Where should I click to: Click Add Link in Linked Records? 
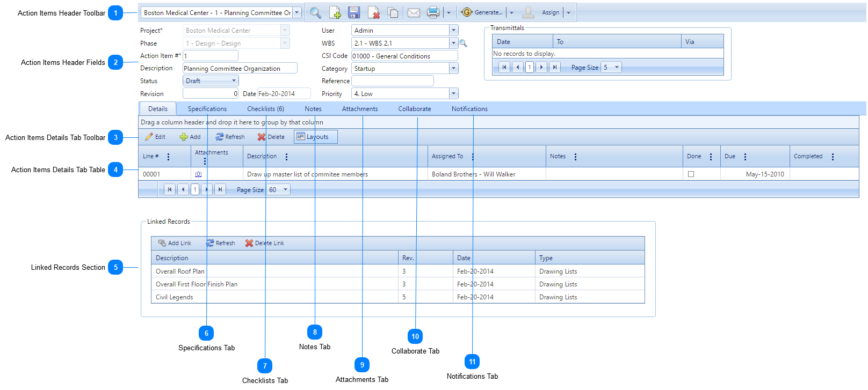click(x=175, y=243)
